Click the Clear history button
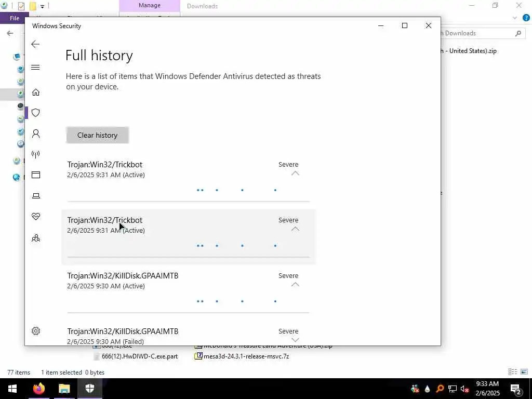532x399 pixels. click(97, 135)
